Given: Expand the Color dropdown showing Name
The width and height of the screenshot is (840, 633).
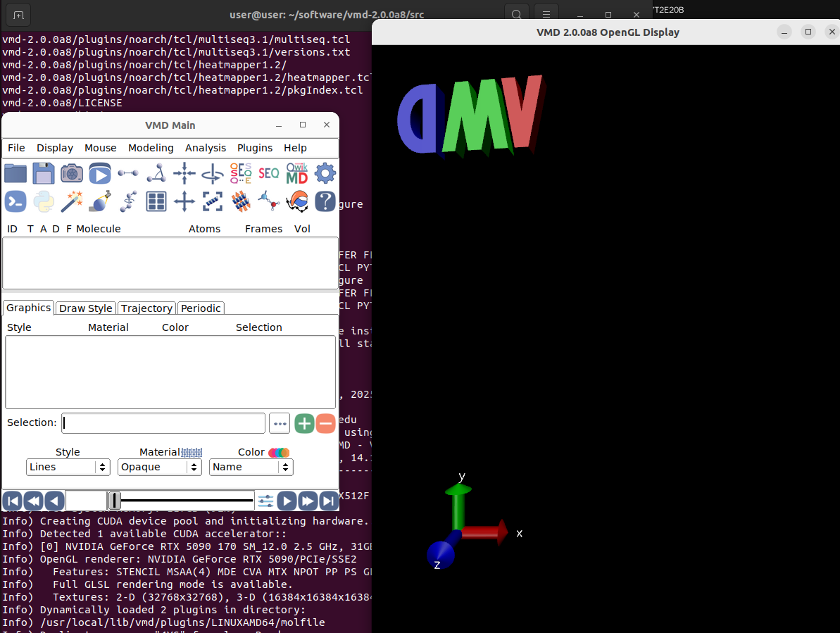Looking at the screenshot, I should pos(251,467).
